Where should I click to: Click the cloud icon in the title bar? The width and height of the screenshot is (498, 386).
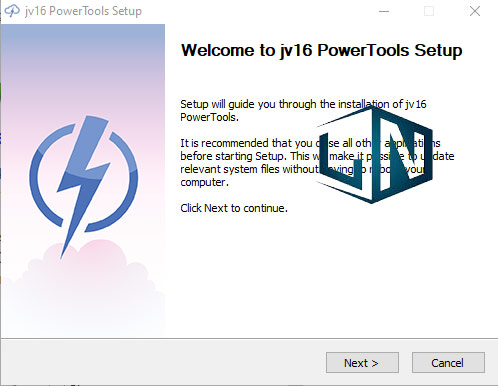point(12,11)
